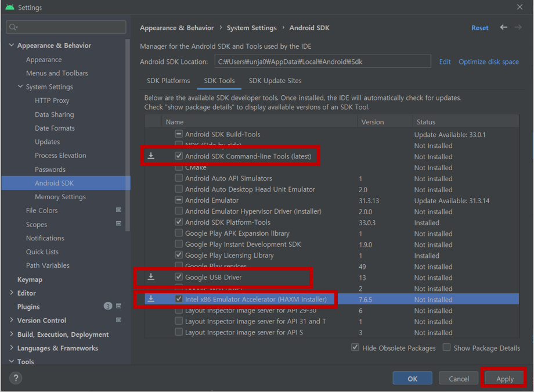
Task: Uncheck Android SDK Command-line Tools (latest)
Action: click(x=178, y=156)
